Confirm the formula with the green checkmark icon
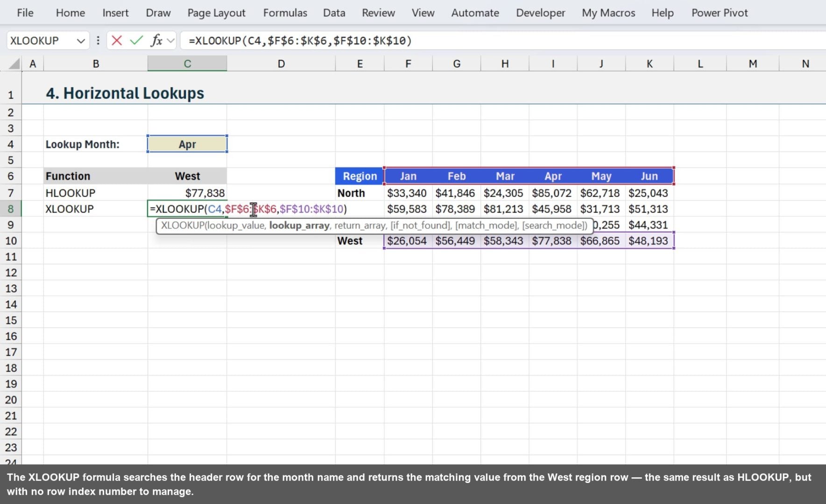Viewport: 826px width, 504px height. [136, 41]
